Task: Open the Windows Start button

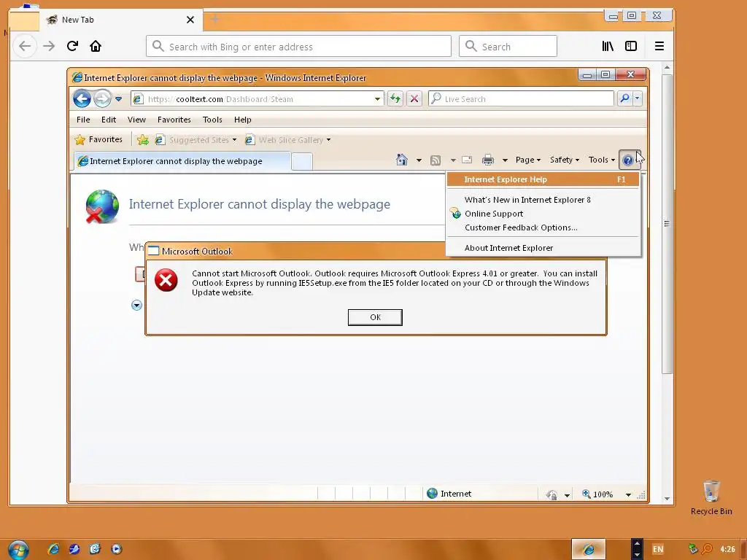Action: [18, 550]
